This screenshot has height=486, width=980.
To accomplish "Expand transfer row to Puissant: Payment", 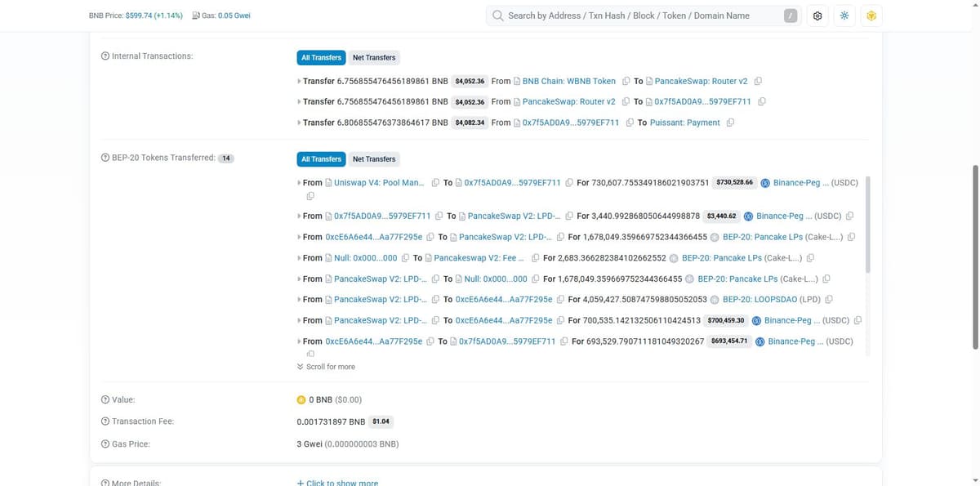I will [x=299, y=123].
